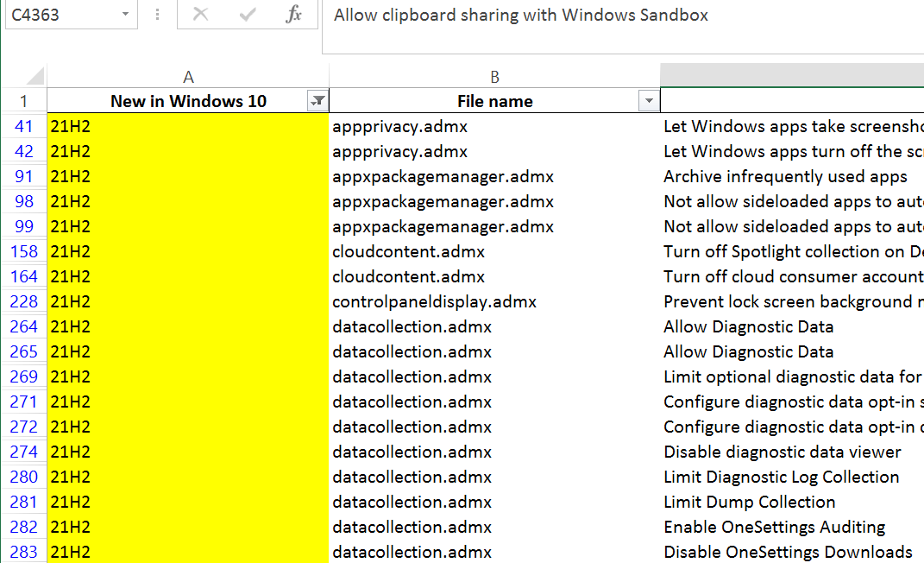The height and width of the screenshot is (563, 924).
Task: Click Limit optional diagnostic data cell
Action: click(792, 376)
